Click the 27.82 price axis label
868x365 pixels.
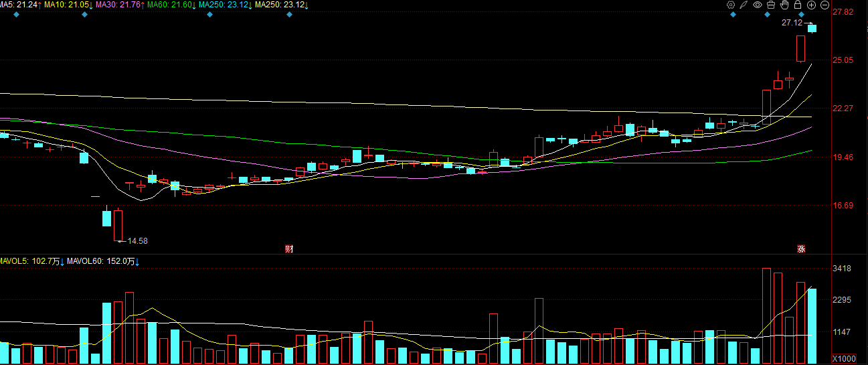pyautogui.click(x=842, y=12)
